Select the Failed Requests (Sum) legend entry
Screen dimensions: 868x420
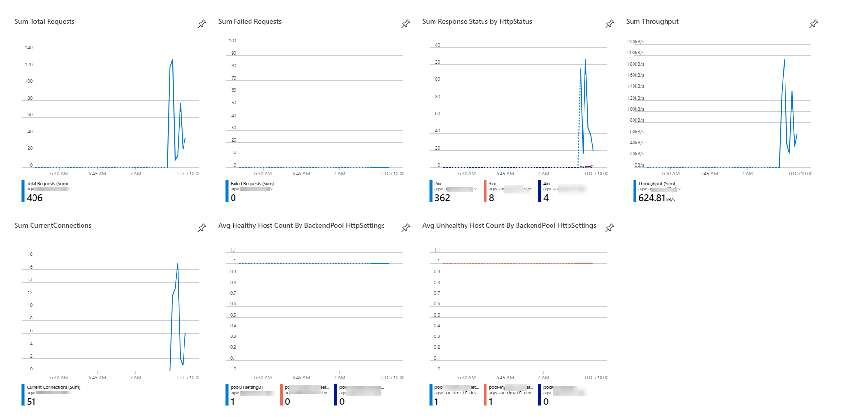click(252, 184)
